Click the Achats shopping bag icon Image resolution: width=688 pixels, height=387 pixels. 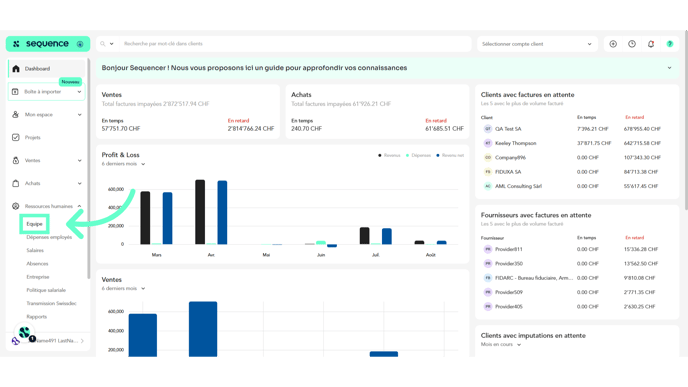point(15,183)
